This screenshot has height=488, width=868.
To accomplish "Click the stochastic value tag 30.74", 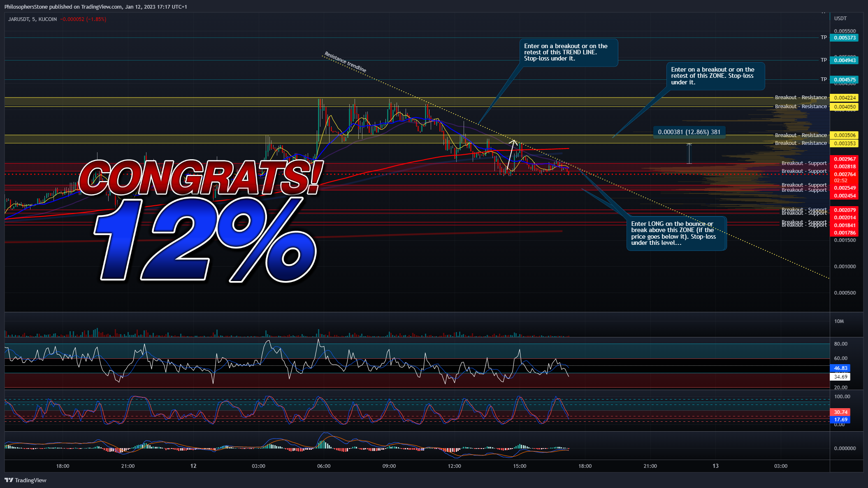I will 840,412.
